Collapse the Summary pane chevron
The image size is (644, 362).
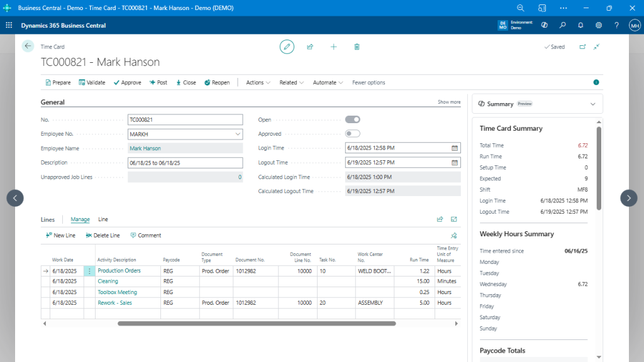pos(592,103)
